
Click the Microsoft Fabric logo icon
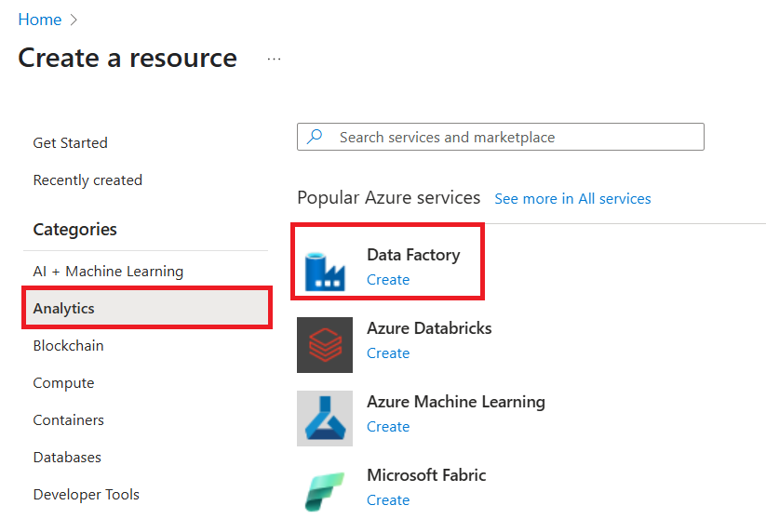325,490
